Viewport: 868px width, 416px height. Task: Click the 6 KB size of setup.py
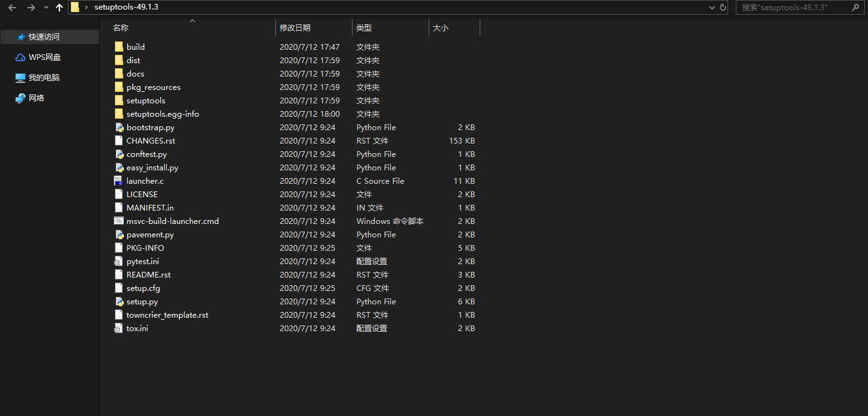click(466, 301)
